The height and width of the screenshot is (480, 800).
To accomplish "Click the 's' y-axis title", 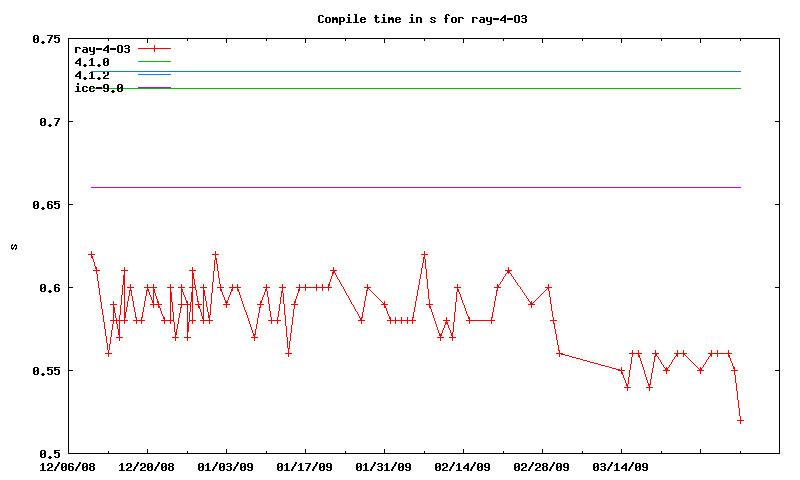I will [13, 246].
